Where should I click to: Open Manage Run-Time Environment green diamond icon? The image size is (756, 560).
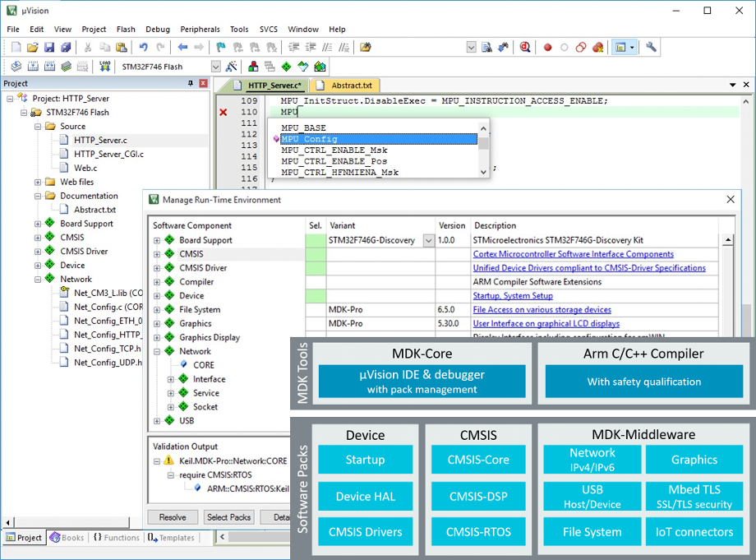click(x=286, y=67)
